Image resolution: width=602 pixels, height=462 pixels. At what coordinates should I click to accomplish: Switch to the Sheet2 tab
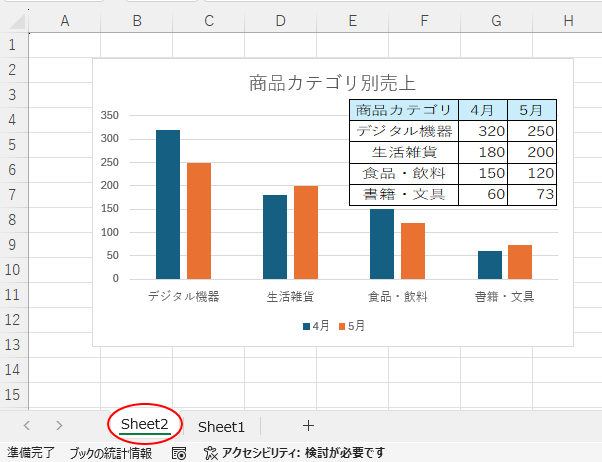click(x=145, y=425)
